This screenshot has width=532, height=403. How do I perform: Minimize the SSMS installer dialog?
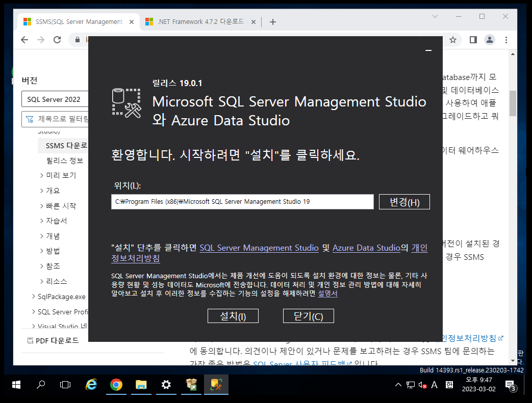point(428,50)
